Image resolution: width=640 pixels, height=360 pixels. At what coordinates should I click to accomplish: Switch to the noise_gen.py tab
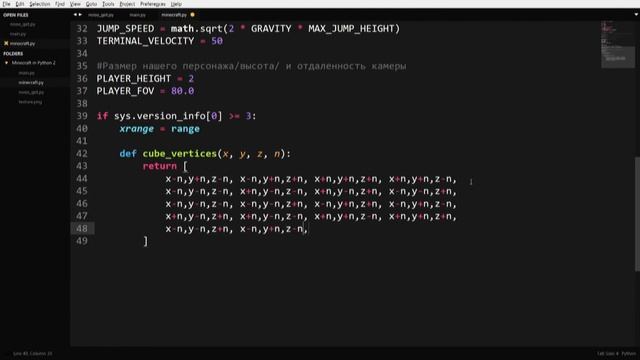pos(101,15)
